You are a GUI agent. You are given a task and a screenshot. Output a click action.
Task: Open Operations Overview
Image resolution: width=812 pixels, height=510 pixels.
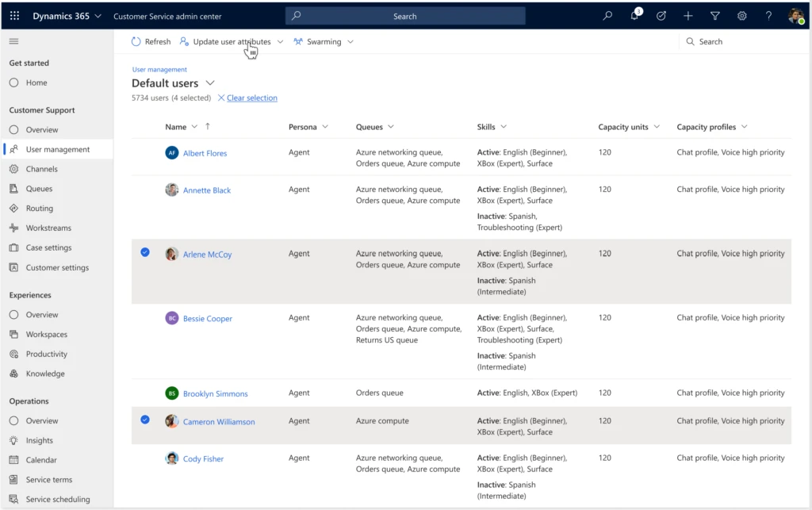point(42,421)
